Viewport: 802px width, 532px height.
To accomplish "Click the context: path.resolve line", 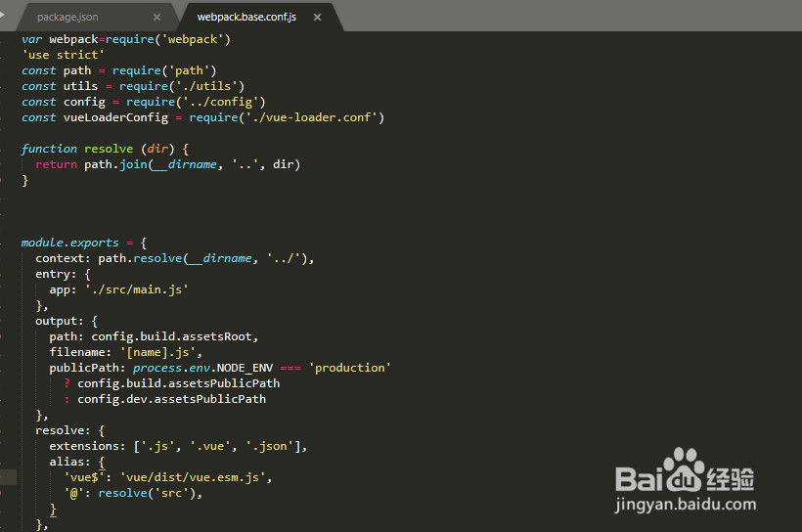I will (174, 258).
